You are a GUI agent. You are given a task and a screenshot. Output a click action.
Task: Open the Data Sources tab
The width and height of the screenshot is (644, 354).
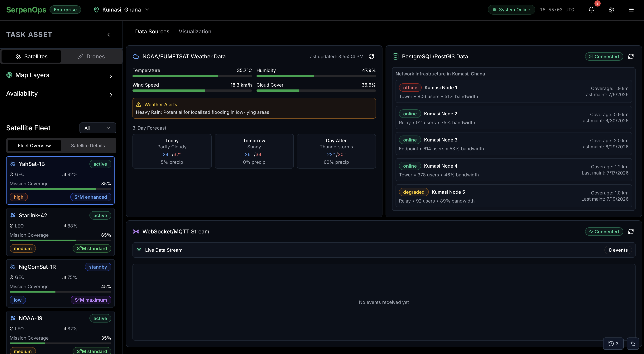[x=152, y=31]
